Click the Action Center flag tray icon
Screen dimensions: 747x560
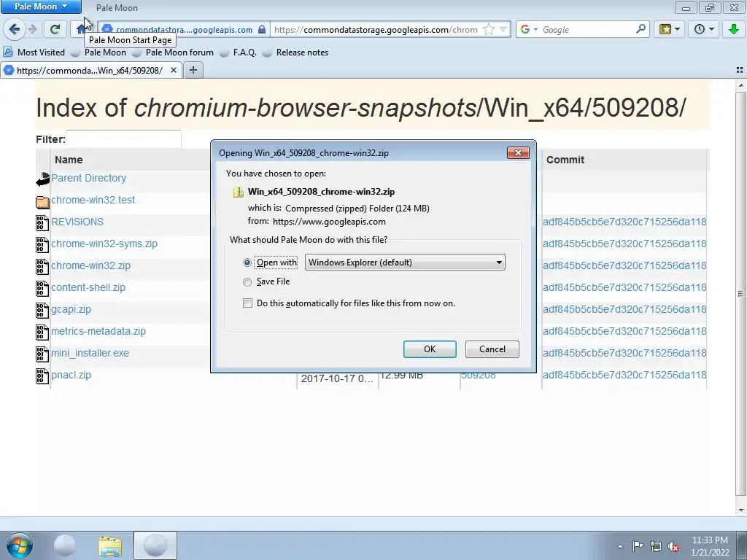point(638,546)
